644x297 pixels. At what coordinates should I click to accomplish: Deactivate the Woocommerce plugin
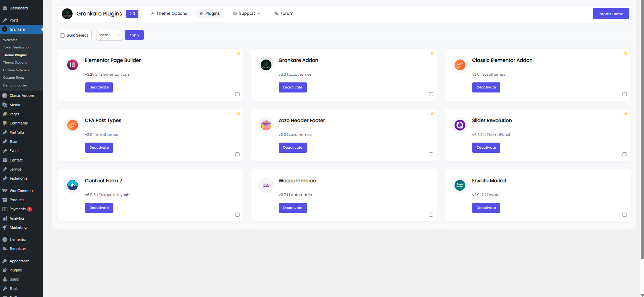coord(293,208)
